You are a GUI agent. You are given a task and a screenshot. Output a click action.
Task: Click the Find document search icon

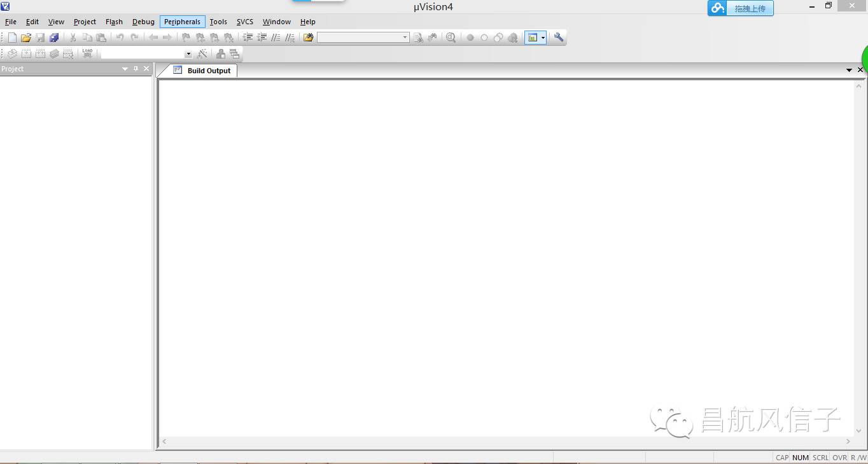[418, 38]
